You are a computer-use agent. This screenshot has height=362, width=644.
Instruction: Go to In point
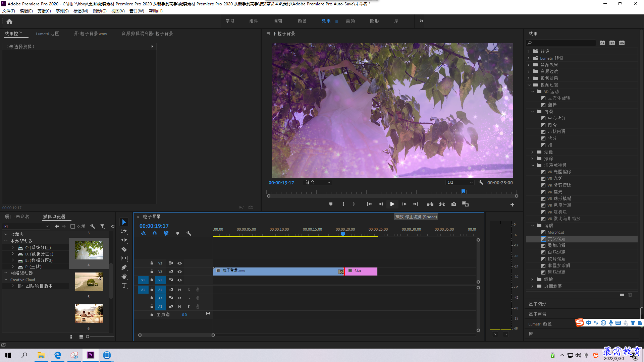point(369,204)
